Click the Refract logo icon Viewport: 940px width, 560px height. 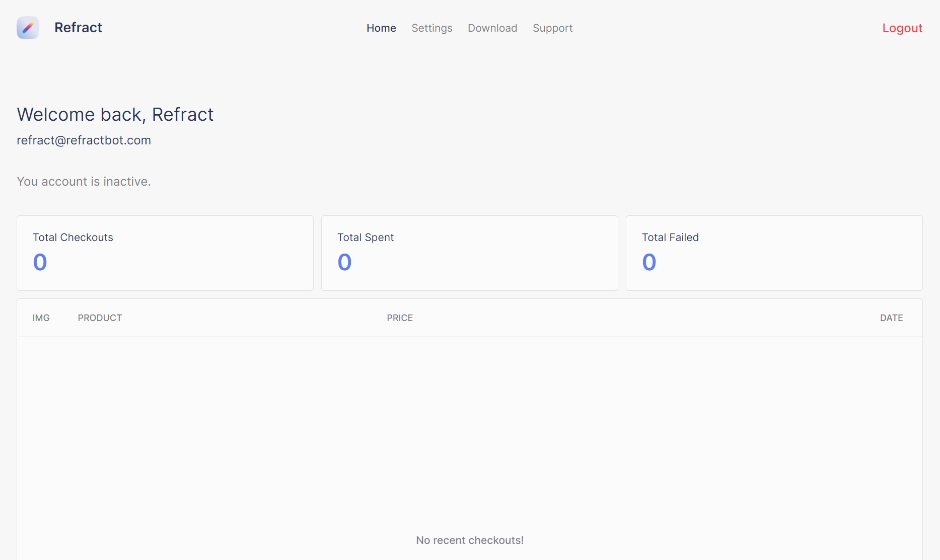pyautogui.click(x=28, y=28)
